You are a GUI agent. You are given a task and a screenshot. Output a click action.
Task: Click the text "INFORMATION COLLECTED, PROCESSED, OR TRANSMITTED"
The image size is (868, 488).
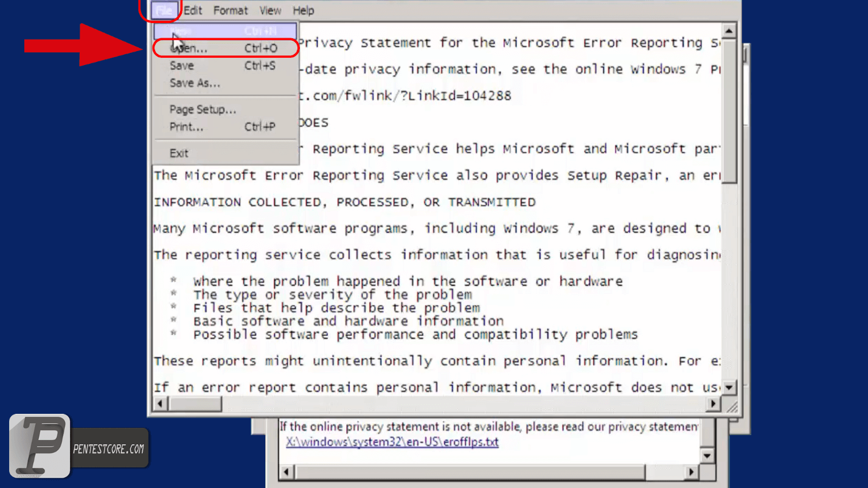[345, 202]
